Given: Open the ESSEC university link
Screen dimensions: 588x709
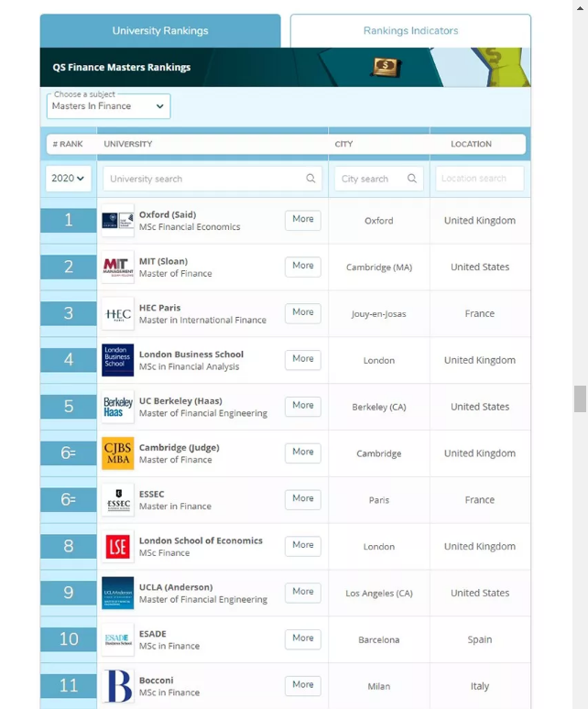Looking at the screenshot, I should coord(151,495).
